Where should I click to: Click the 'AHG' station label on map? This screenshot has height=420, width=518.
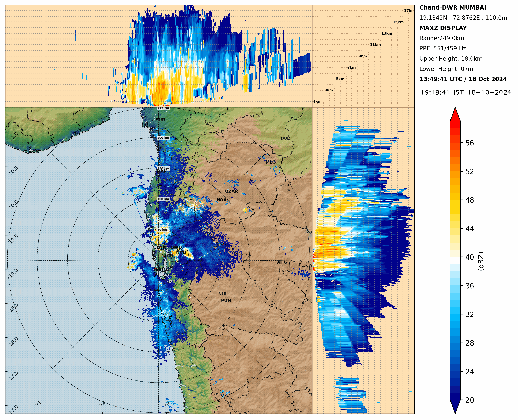point(282,262)
